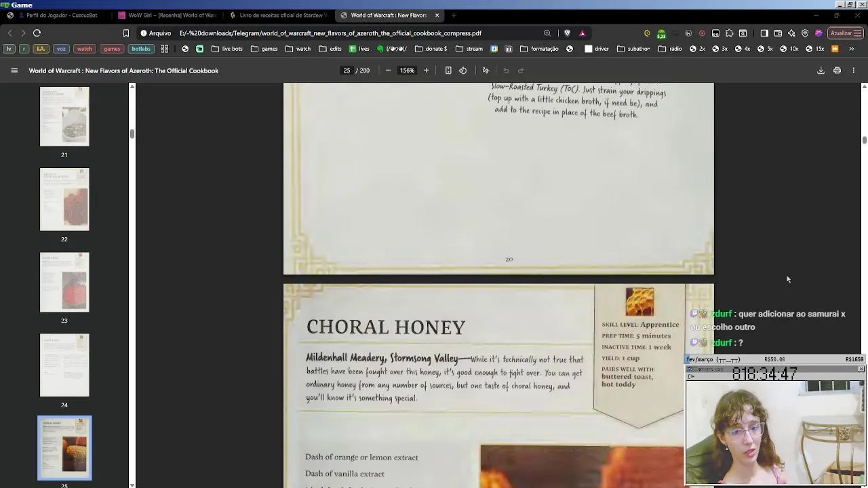Close the World of Warcraft PDF tab
This screenshot has height=488, width=868.
(437, 15)
